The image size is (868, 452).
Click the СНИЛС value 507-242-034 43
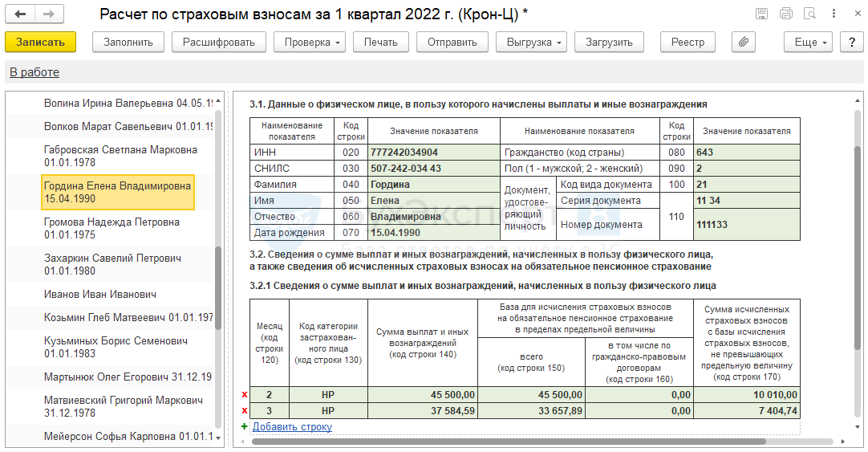point(433,169)
